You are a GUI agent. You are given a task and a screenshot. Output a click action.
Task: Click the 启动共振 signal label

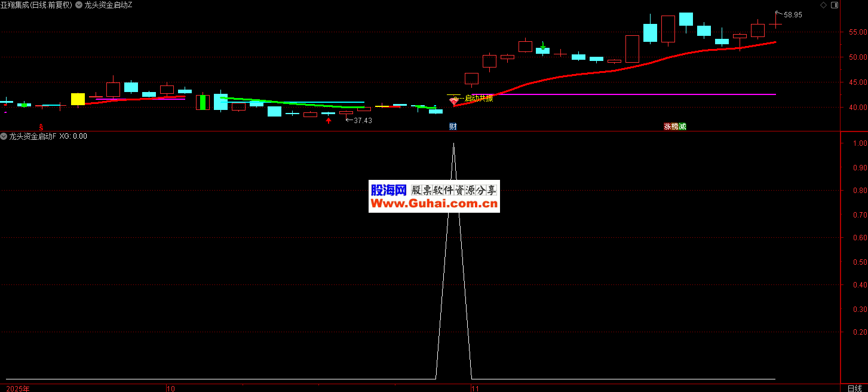479,98
